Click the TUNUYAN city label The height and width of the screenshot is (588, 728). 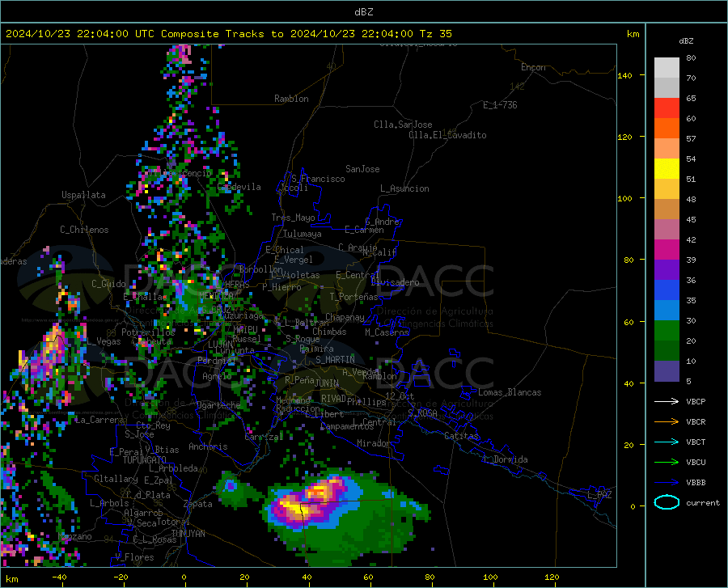click(188, 534)
